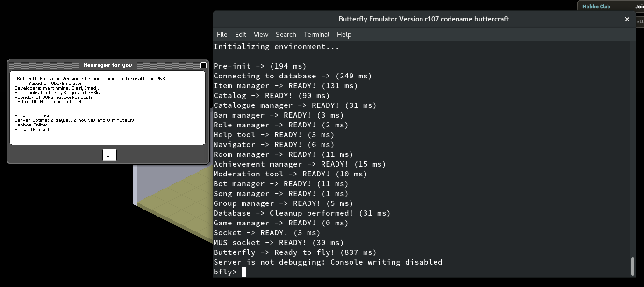Image resolution: width=644 pixels, height=287 pixels.
Task: Click the Join link beside Habbo Club
Action: tap(639, 7)
